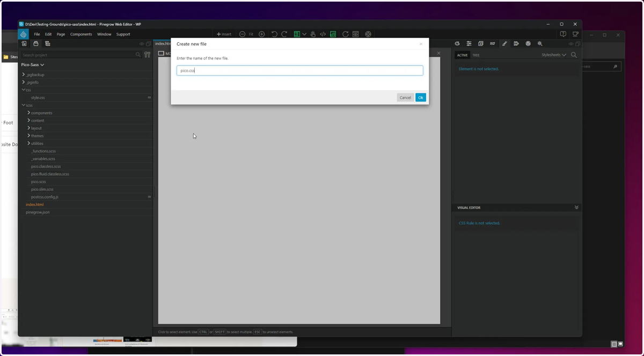
Task: Open the Components menu
Action: coord(81,34)
